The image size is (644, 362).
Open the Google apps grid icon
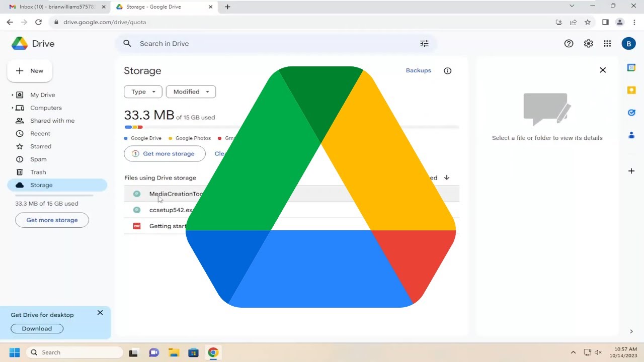(x=607, y=44)
